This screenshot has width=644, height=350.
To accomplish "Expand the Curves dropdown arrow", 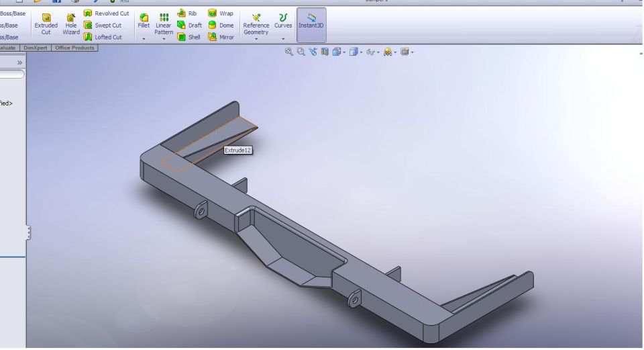I will (283, 40).
